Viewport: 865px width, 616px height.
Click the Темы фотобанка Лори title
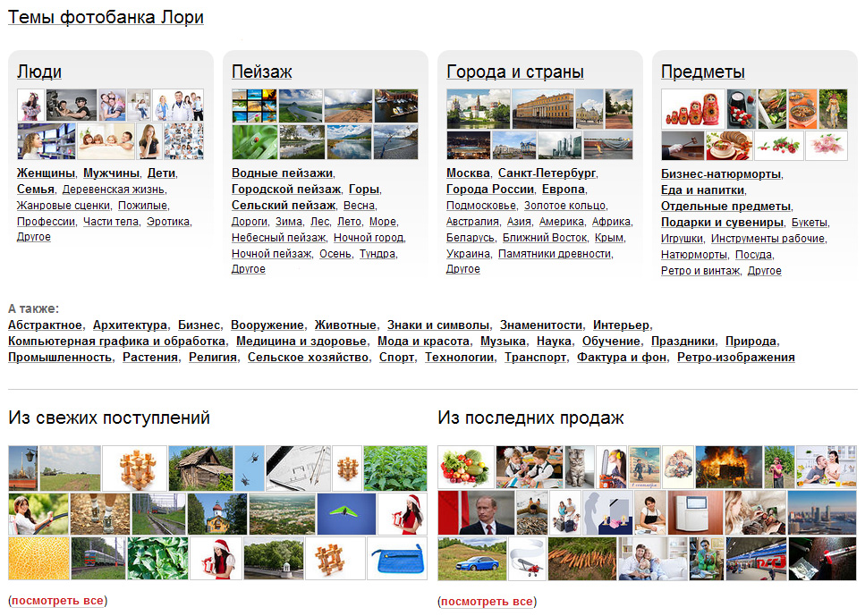click(106, 17)
